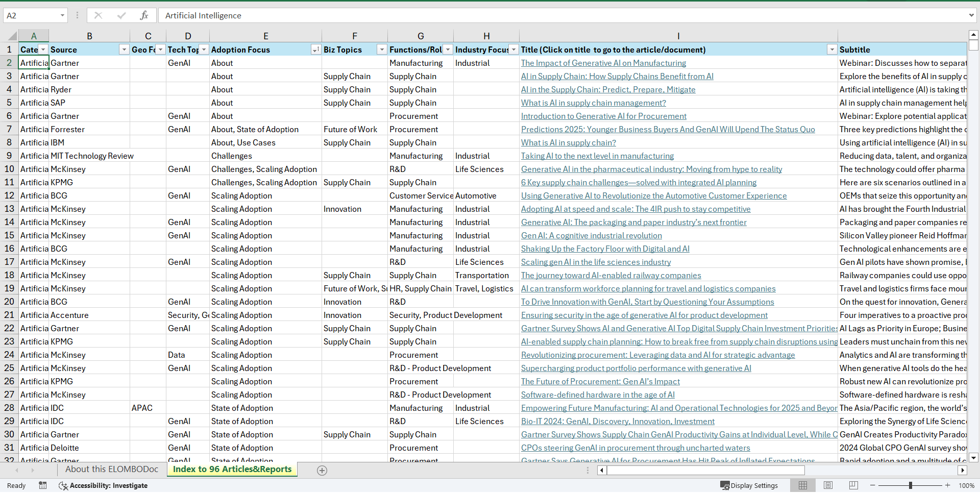Click the Select All corner triangle
The image size is (980, 493).
coord(12,36)
